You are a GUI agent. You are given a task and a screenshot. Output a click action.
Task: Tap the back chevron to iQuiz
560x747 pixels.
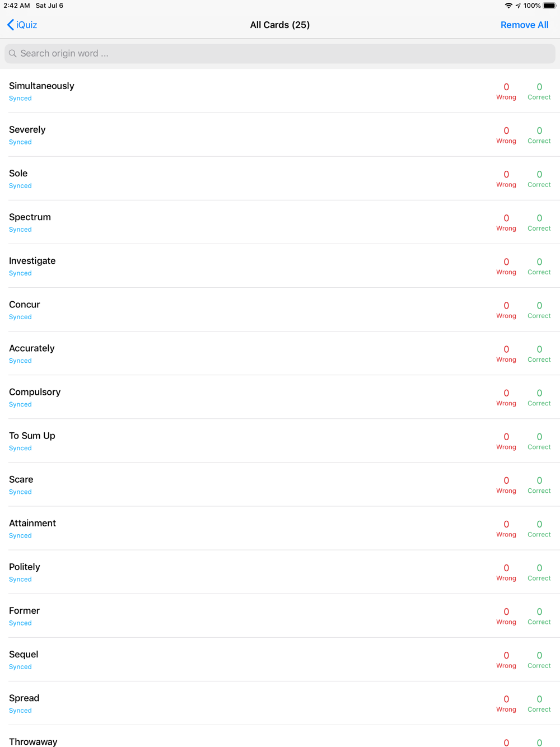tap(11, 25)
